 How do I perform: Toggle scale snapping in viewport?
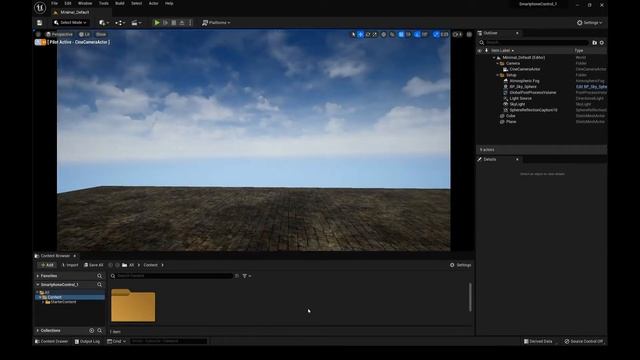tap(436, 35)
